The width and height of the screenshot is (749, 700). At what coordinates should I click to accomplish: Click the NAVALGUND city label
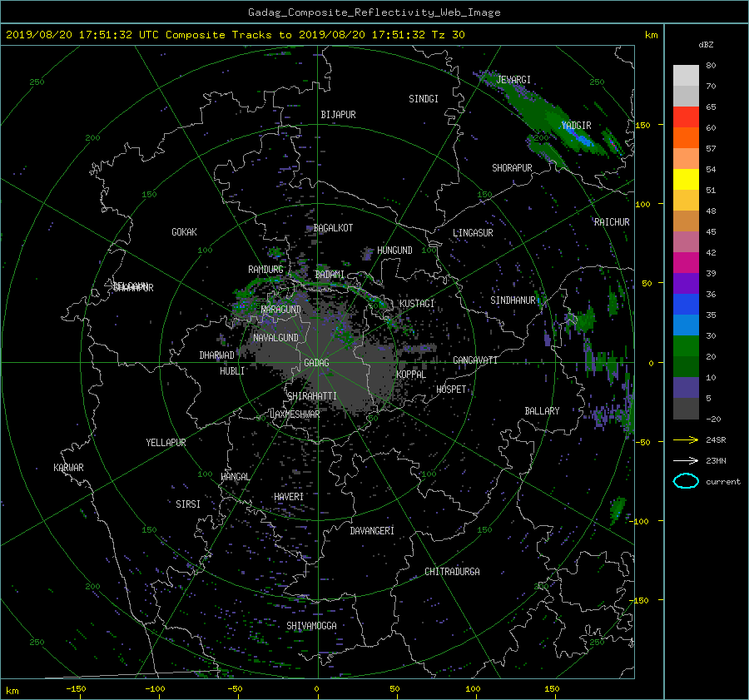[275, 338]
